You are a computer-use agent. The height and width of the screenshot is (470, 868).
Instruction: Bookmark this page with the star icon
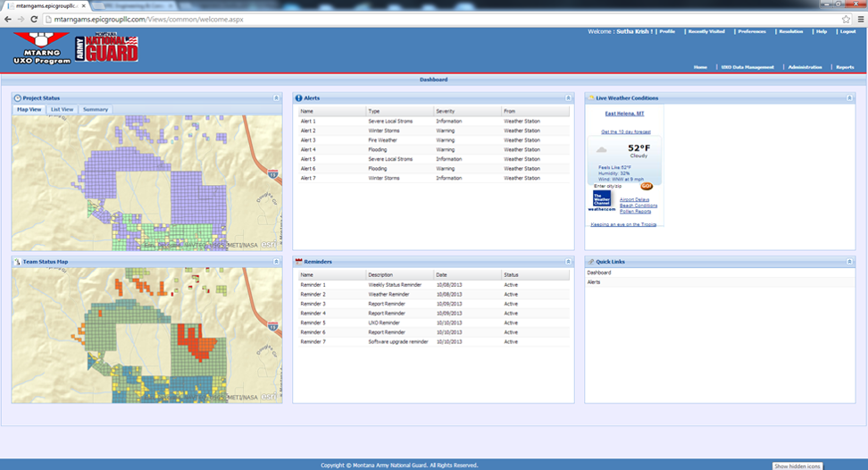pos(846,19)
